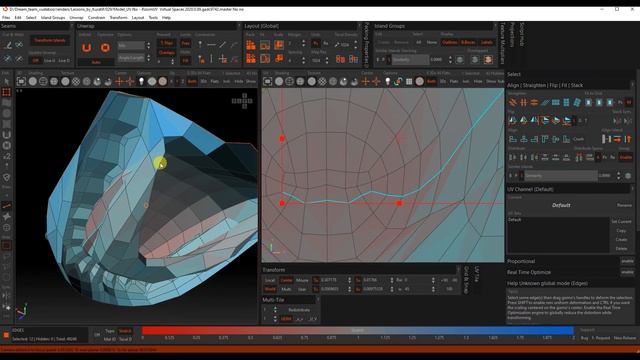The height and width of the screenshot is (360, 640).
Task: Toggle Labels display in Island Groups
Action: pyautogui.click(x=486, y=42)
